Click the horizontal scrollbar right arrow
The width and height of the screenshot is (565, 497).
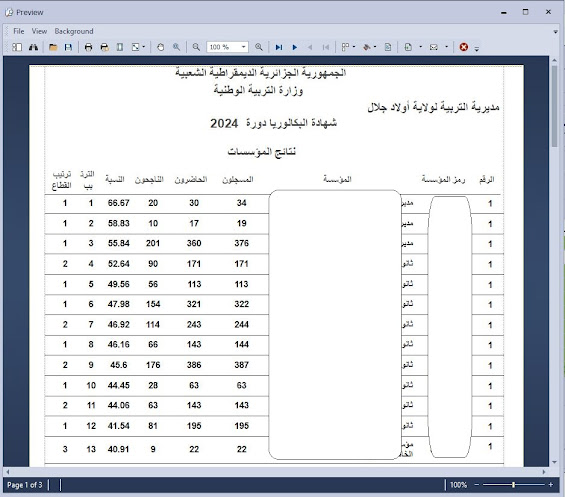pos(544,471)
